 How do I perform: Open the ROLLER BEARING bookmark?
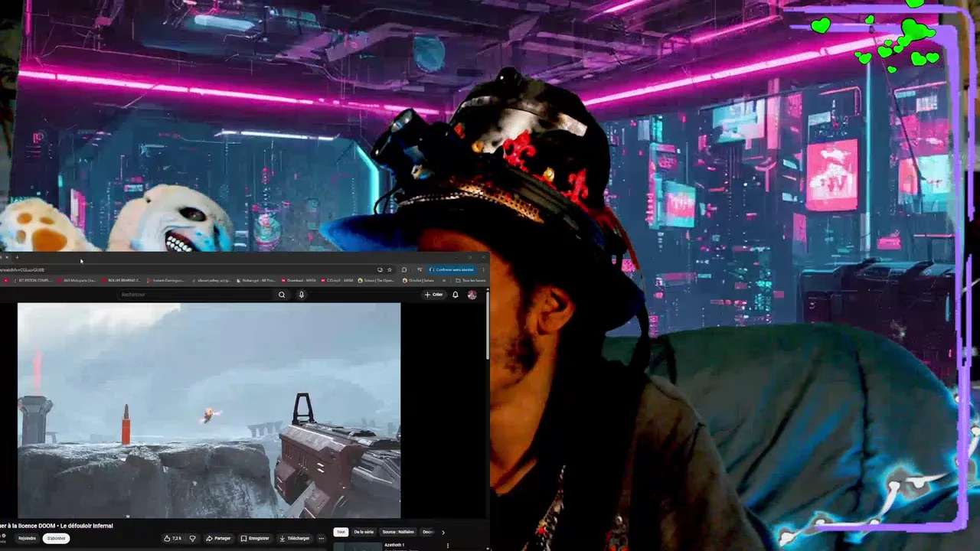pos(122,280)
